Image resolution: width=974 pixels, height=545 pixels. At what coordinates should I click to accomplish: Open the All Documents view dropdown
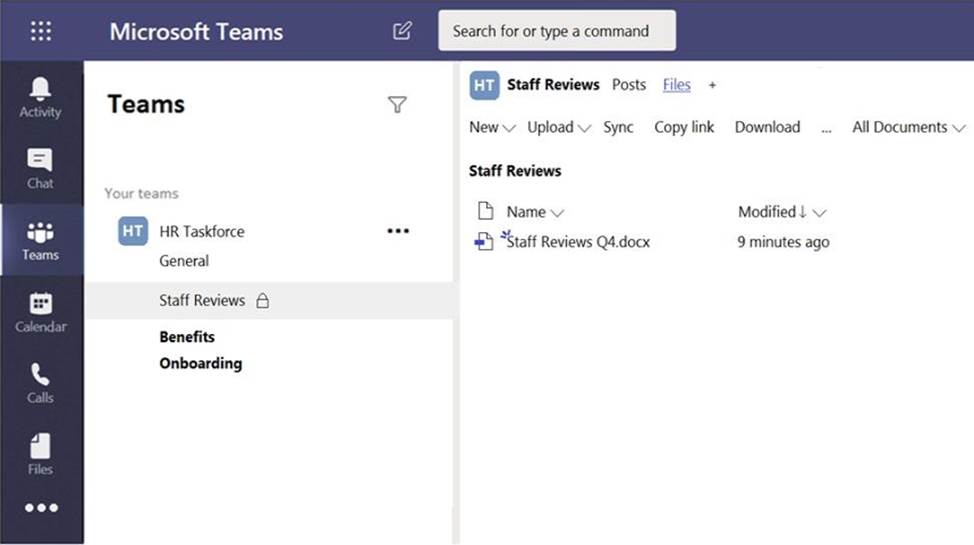[x=908, y=127]
